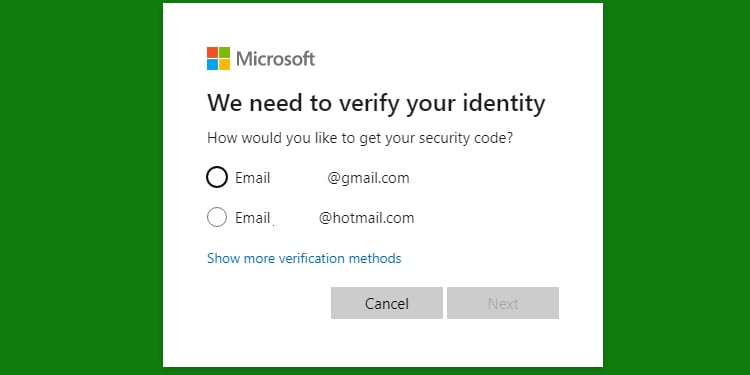
Task: Click the red square of Microsoft logo
Action: pyautogui.click(x=212, y=52)
